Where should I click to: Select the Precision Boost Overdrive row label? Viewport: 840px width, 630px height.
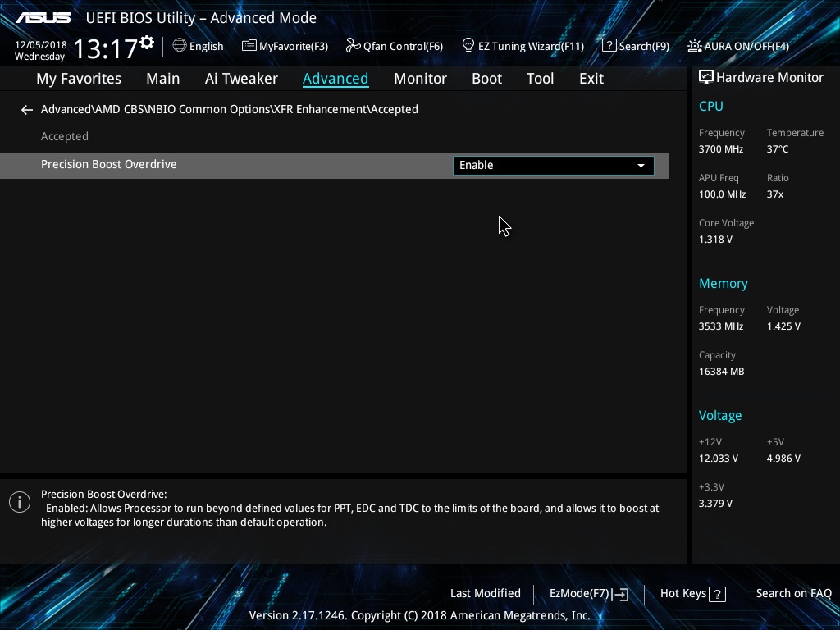(x=109, y=164)
